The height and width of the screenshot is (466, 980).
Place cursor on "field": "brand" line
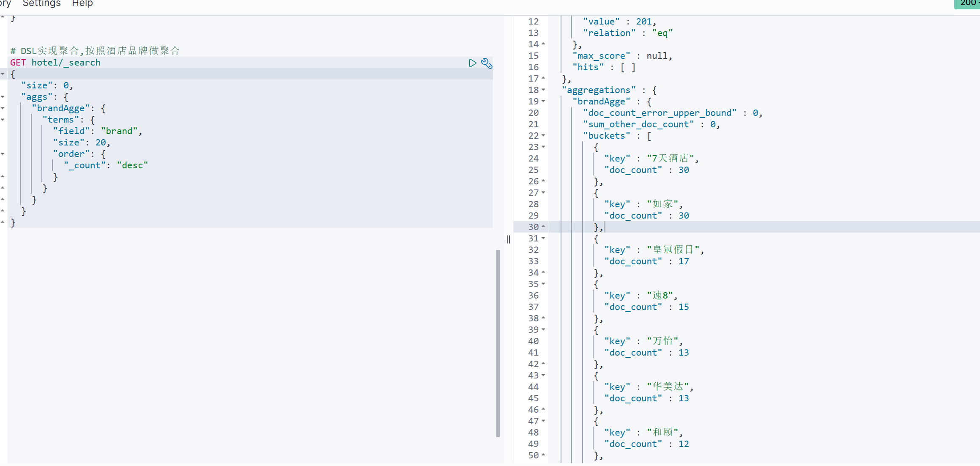98,131
